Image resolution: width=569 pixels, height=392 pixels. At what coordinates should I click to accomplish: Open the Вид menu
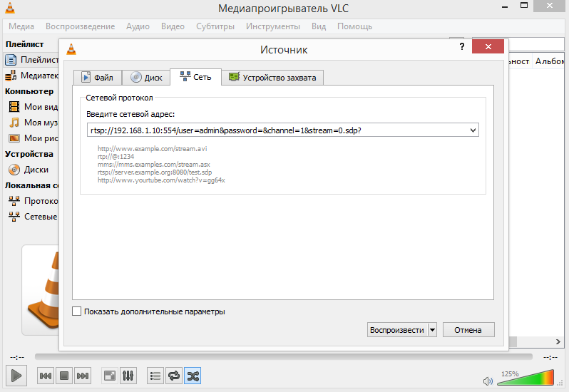319,26
